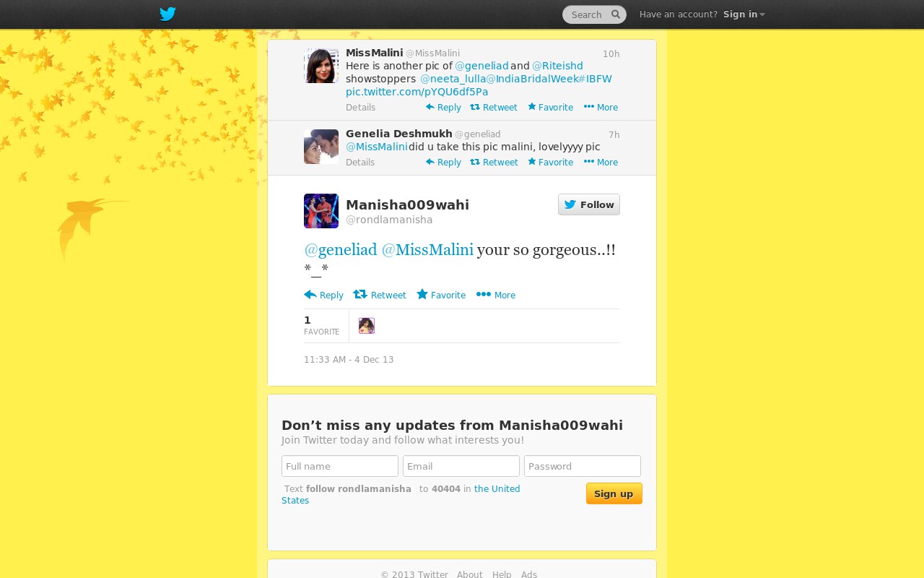Open the Sign in dropdown
Screen dimensions: 924x578
click(744, 14)
